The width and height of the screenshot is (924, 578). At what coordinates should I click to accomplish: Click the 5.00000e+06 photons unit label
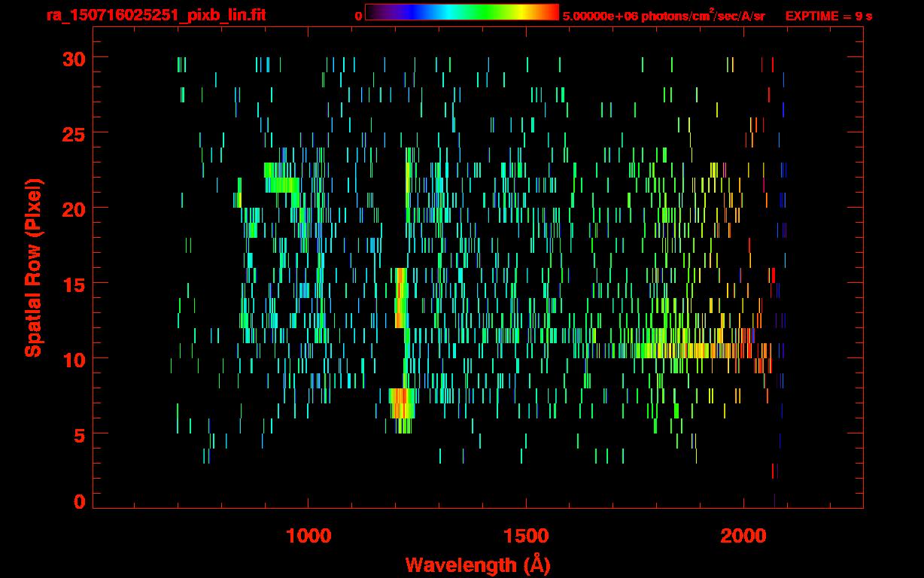tap(664, 15)
